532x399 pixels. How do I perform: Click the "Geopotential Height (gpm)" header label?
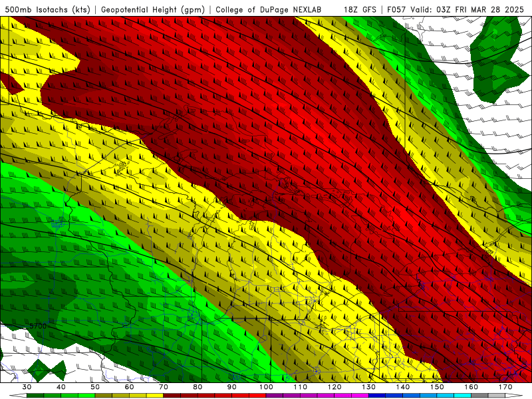[x=153, y=10]
